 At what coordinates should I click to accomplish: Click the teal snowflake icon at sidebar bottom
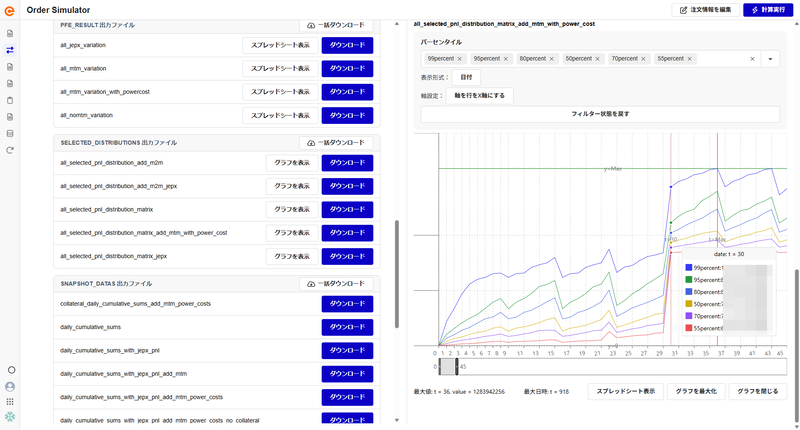coord(10,417)
